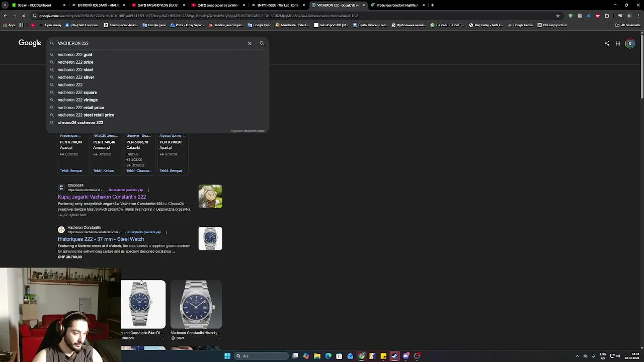This screenshot has width=644, height=362.
Task: Open the Vacheron Constantin Historiq... CH24 image
Action: pyautogui.click(x=196, y=305)
